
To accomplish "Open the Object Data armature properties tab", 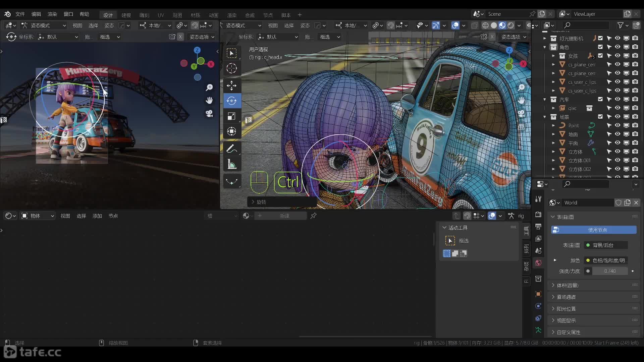I will 538,330.
